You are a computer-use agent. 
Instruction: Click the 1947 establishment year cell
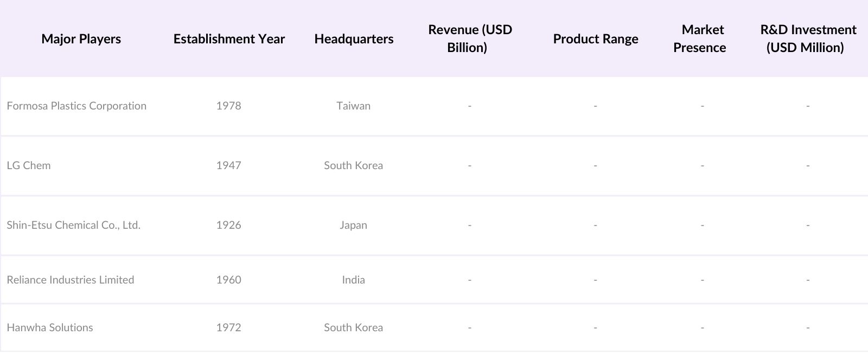228,165
